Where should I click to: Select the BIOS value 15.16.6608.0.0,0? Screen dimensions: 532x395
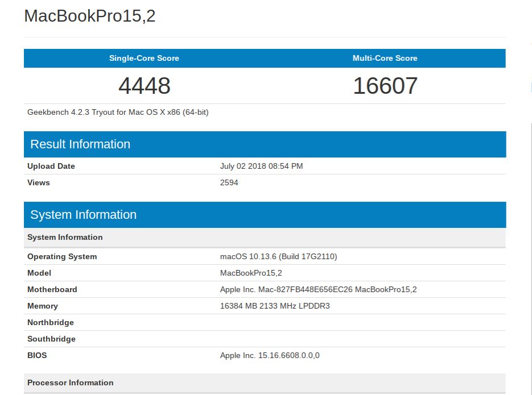[x=270, y=355]
